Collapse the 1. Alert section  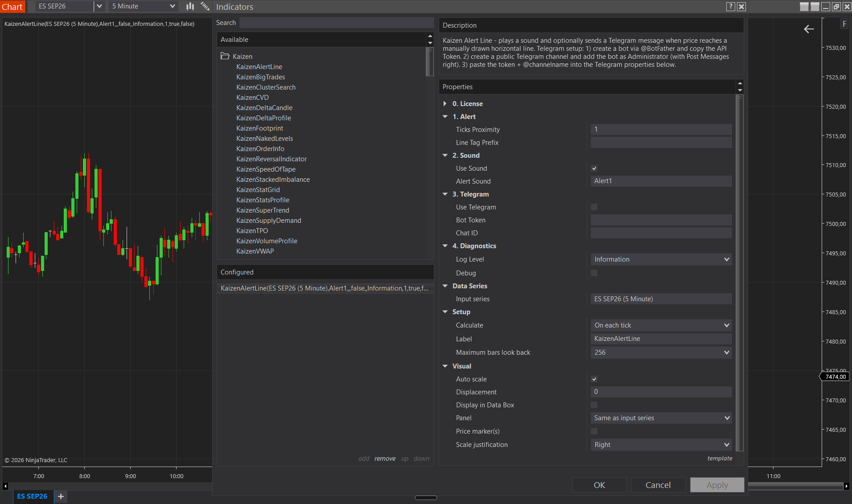pyautogui.click(x=445, y=117)
